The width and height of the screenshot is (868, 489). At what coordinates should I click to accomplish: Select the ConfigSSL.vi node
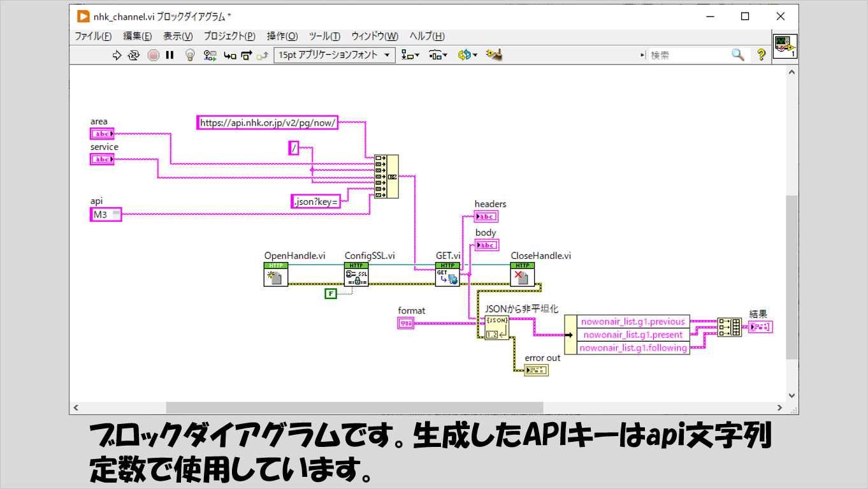pos(356,274)
